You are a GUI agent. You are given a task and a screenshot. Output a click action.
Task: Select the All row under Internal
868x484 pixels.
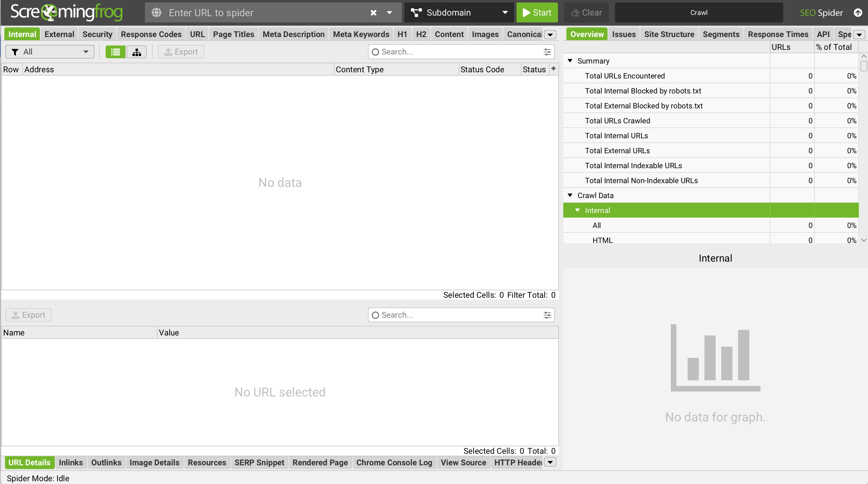tap(711, 225)
